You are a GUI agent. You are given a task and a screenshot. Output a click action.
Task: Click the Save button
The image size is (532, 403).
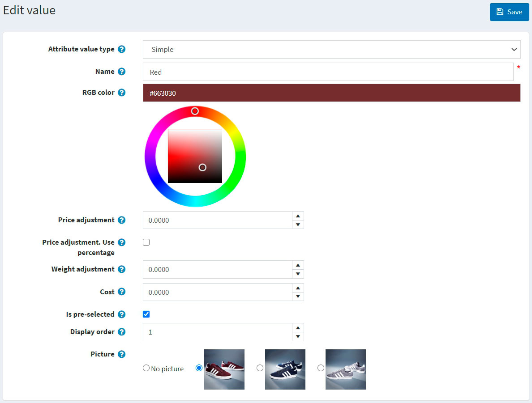[x=509, y=12]
